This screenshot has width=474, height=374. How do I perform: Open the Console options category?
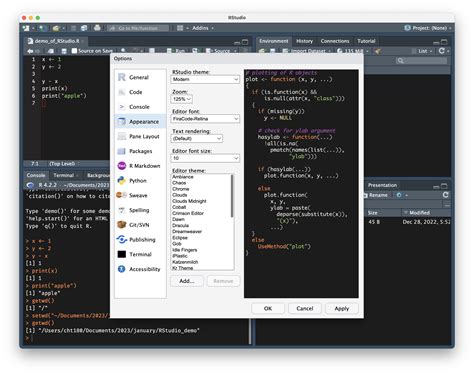[140, 107]
